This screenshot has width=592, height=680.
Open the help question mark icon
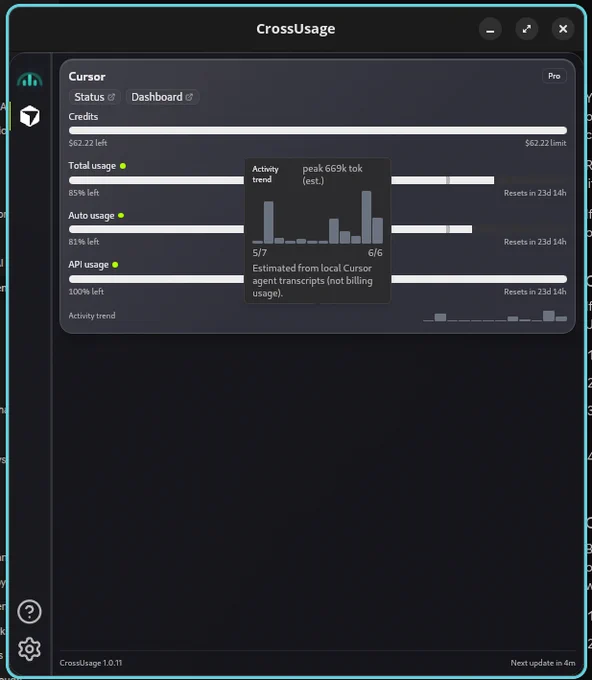coord(29,611)
